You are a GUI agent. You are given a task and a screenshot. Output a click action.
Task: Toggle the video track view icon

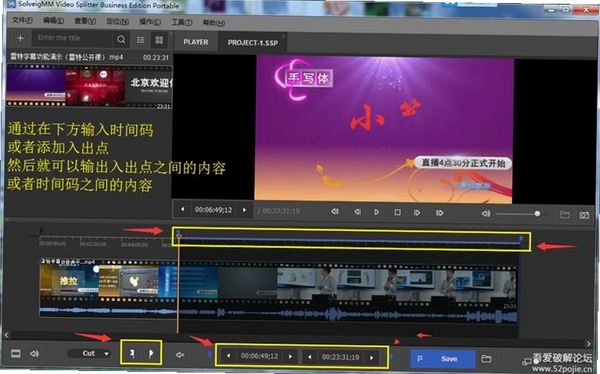click(16, 353)
